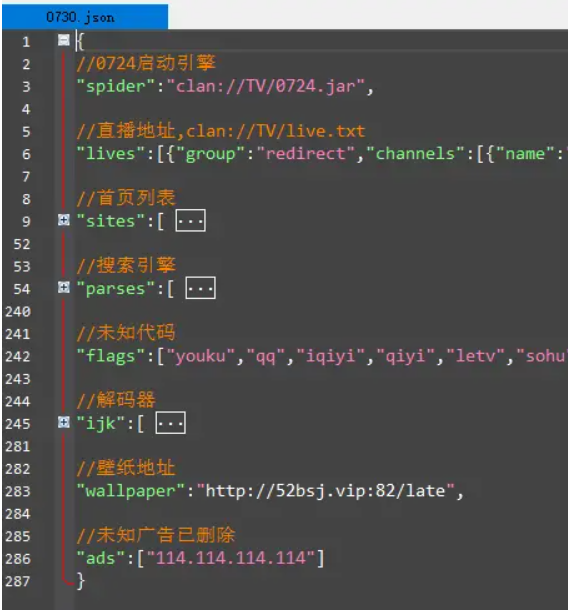Click the "iqiyi" value in flags
The height and width of the screenshot is (611, 568).
point(330,356)
